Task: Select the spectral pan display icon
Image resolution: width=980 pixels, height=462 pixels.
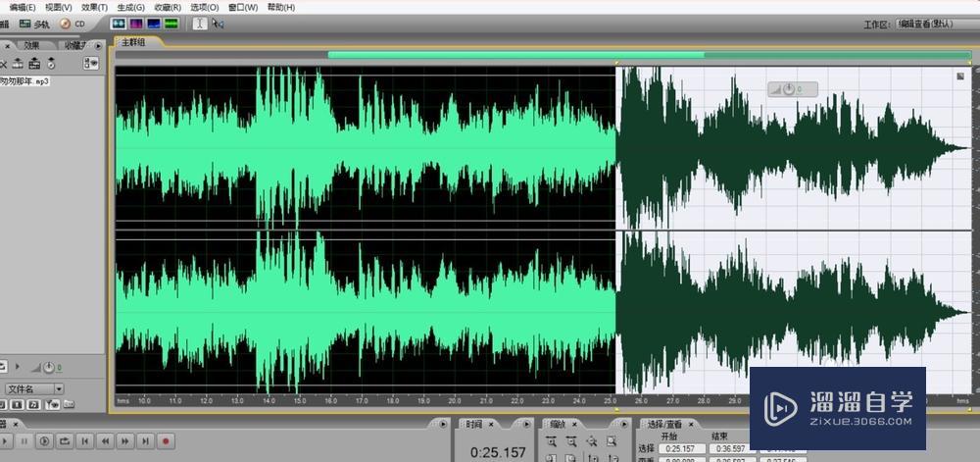Action: click(x=154, y=24)
